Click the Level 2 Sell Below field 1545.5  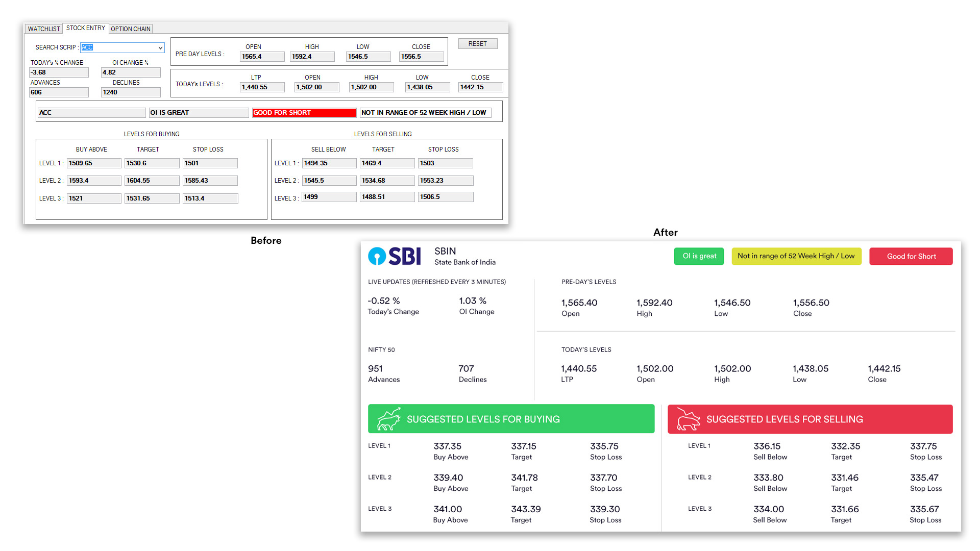(329, 181)
